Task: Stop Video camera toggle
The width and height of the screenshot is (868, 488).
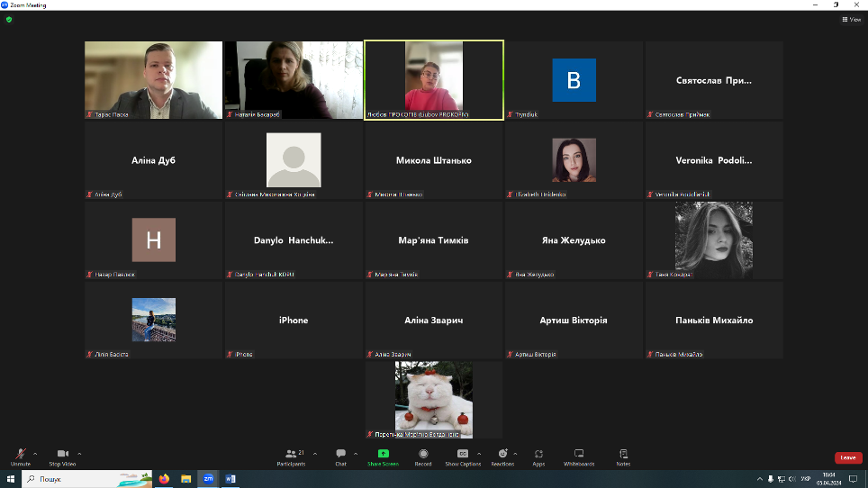Action: pyautogui.click(x=62, y=455)
